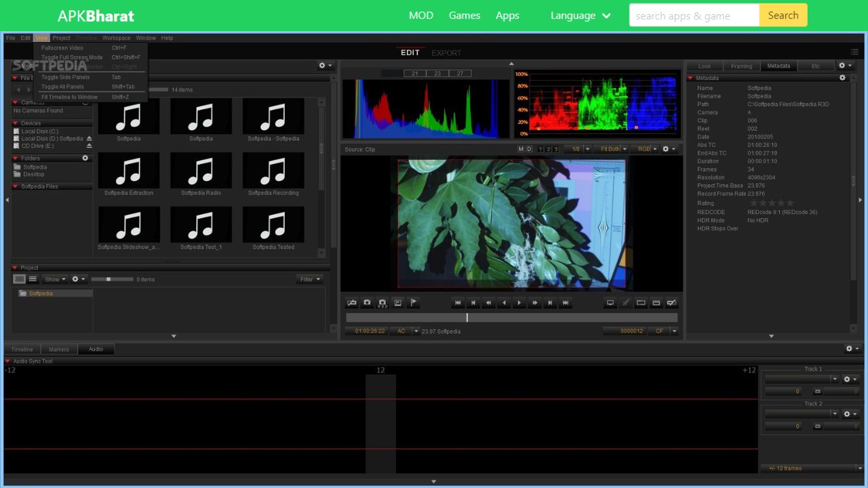This screenshot has height=488, width=868.
Task: Toggle the Track 1 link icon
Action: coord(817,392)
